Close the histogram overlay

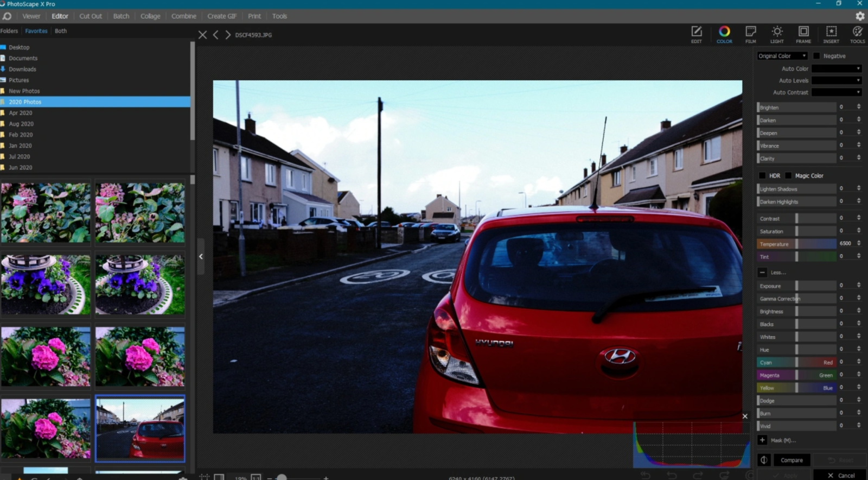pos(745,416)
